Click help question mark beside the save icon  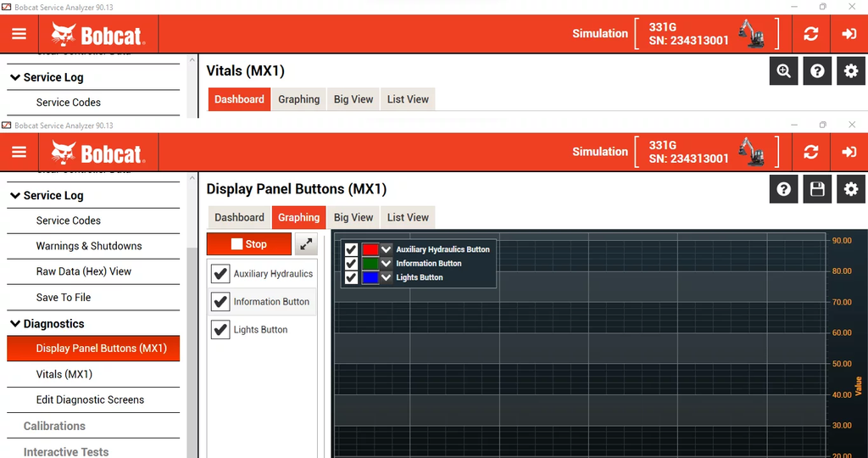point(783,189)
